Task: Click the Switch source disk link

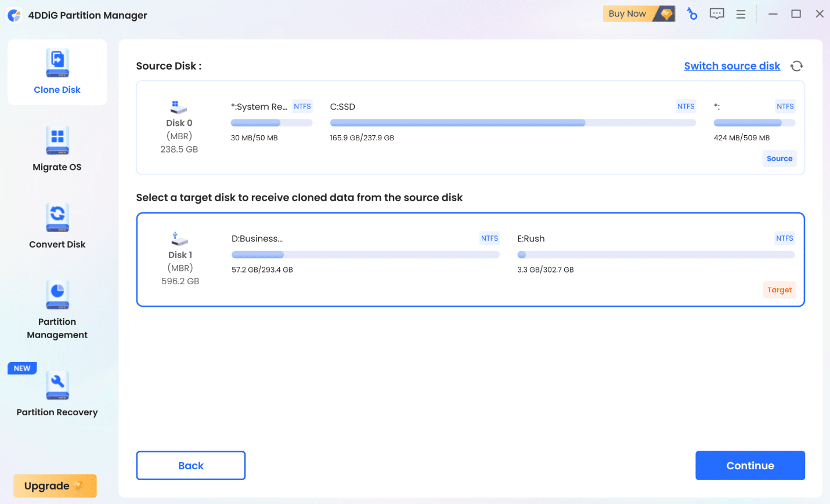Action: pyautogui.click(x=732, y=66)
